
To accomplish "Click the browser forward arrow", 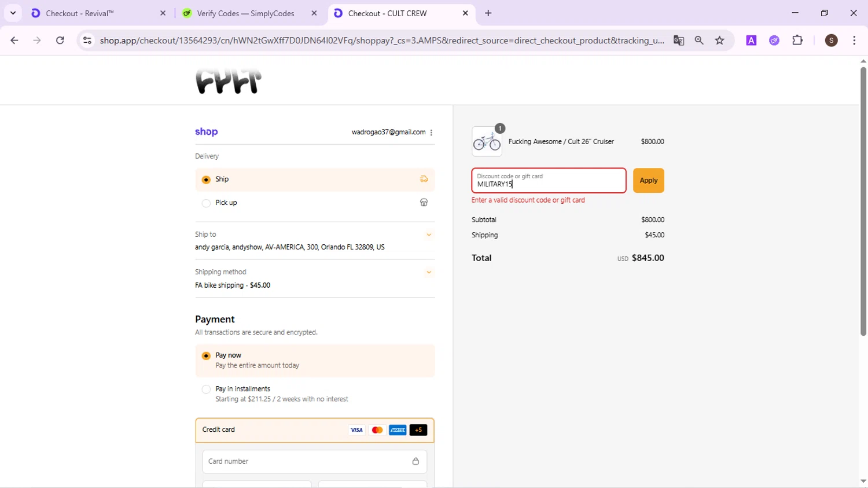I will pyautogui.click(x=37, y=41).
